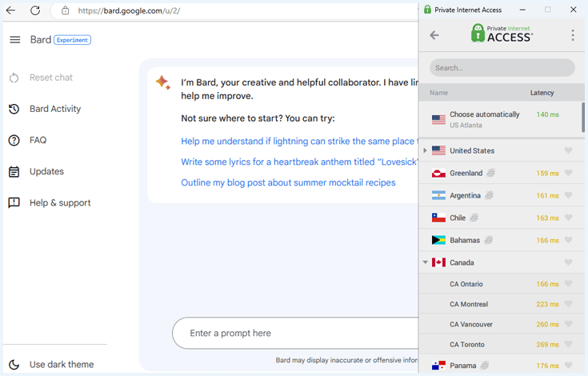Sort servers by Name column
Viewport: 588px width, 376px height.
pos(438,93)
